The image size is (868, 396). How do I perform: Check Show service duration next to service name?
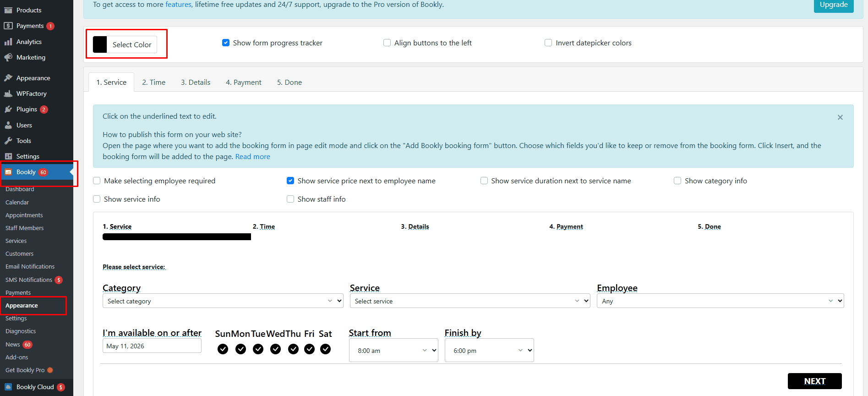click(x=484, y=181)
